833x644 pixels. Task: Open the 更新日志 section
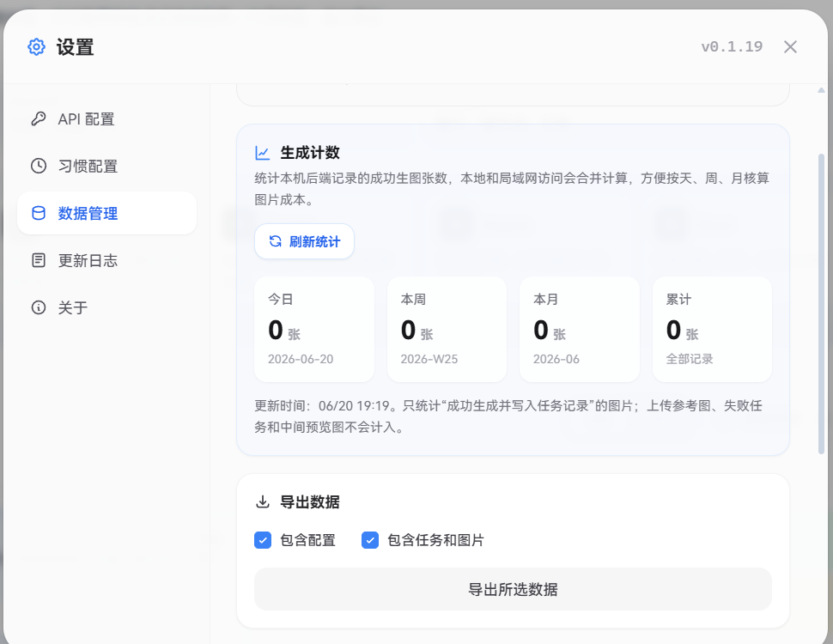click(106, 260)
